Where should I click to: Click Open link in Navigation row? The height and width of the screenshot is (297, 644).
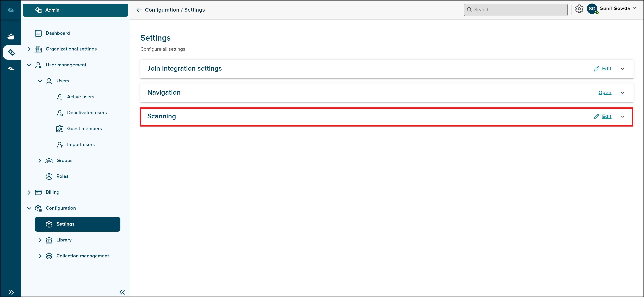tap(604, 93)
